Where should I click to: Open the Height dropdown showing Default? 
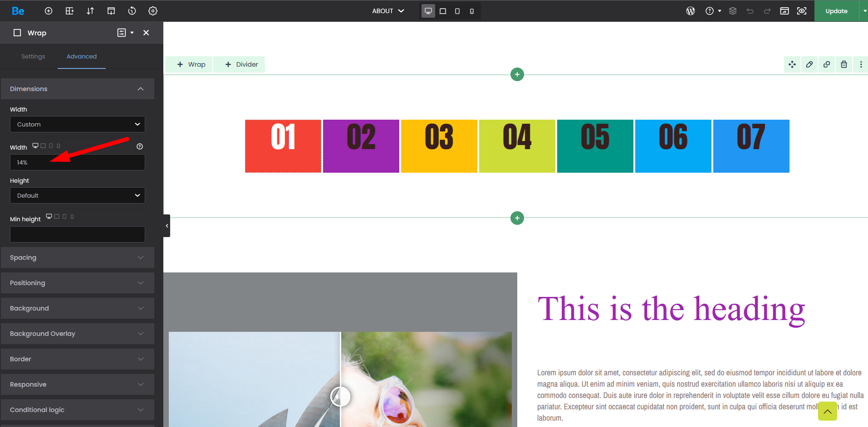[78, 195]
